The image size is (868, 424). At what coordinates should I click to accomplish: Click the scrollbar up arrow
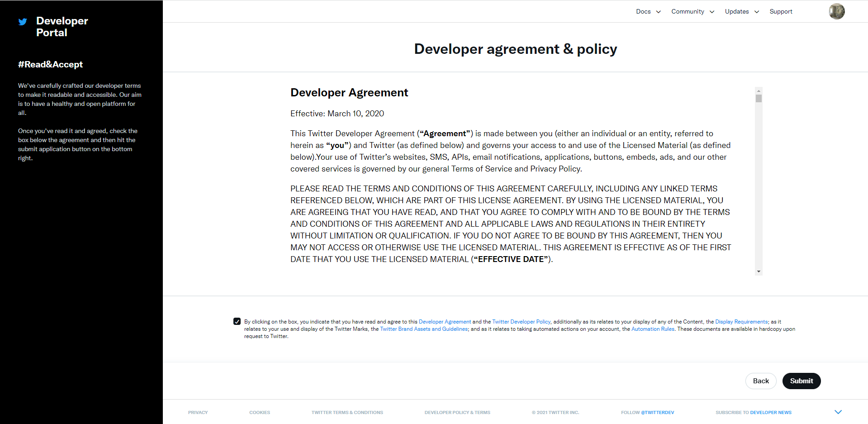coord(759,90)
